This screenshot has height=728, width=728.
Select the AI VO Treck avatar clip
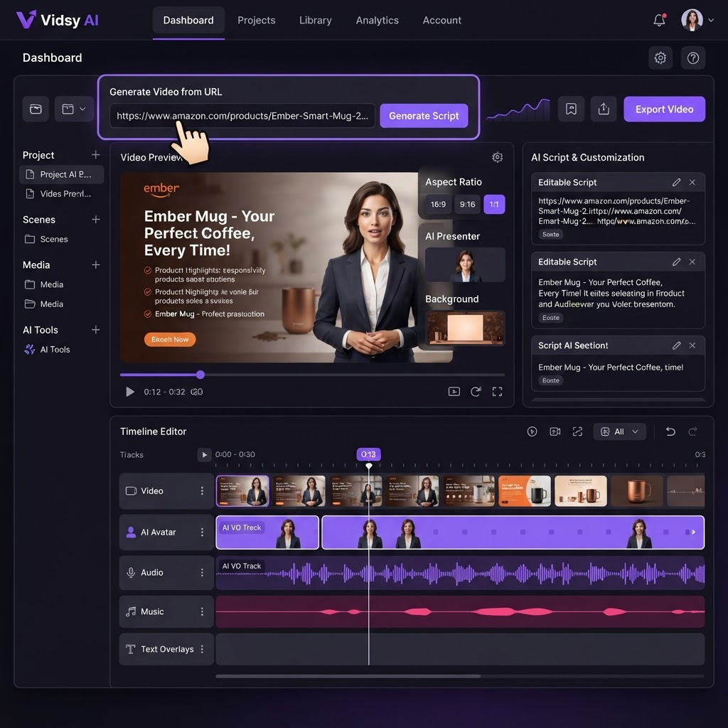tap(267, 532)
